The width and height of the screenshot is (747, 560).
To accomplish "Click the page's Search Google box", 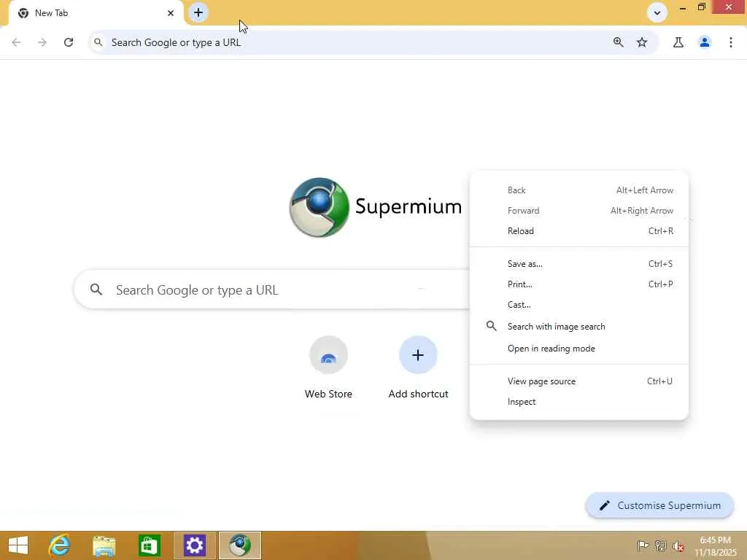I will pyautogui.click(x=271, y=289).
